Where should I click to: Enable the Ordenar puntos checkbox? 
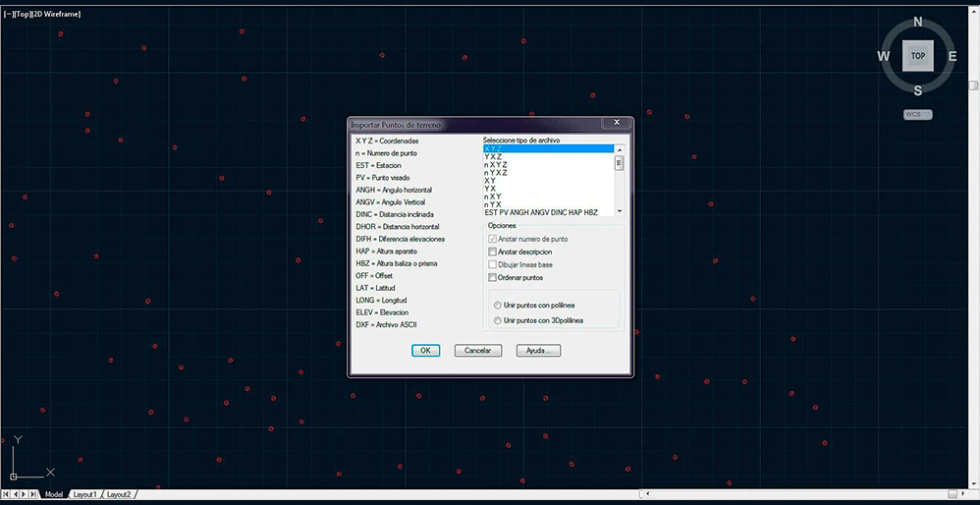pyautogui.click(x=493, y=278)
